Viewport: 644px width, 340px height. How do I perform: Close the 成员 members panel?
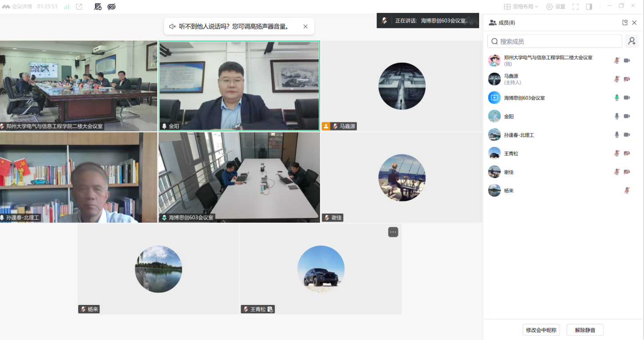point(635,23)
